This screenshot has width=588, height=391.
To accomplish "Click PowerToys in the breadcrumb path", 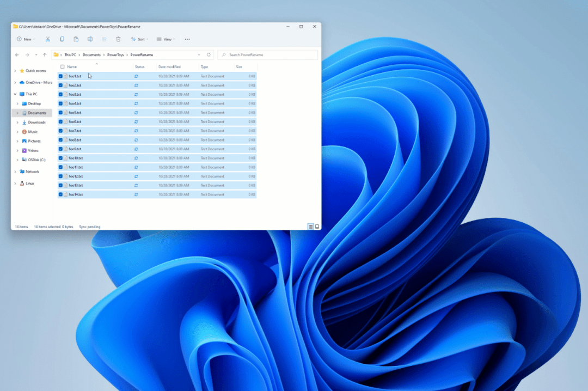I will [x=115, y=55].
